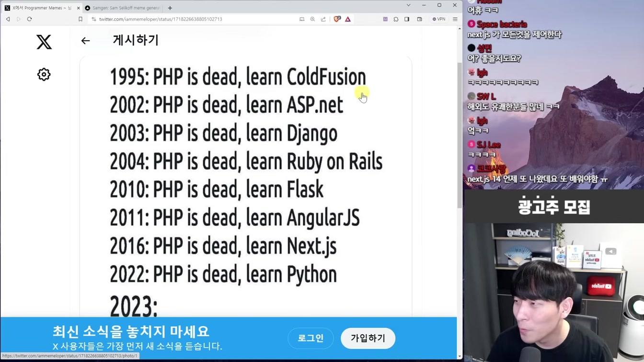The width and height of the screenshot is (644, 362).
Task: Open the extensions puzzle icon
Action: pos(396,19)
